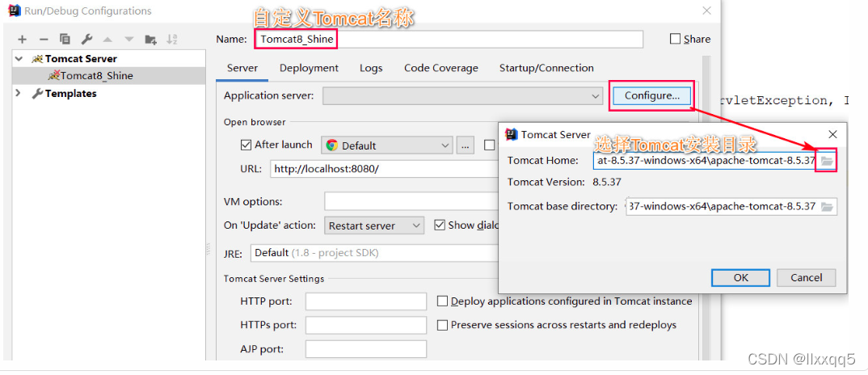Switch to Code Coverage tab

click(x=441, y=68)
